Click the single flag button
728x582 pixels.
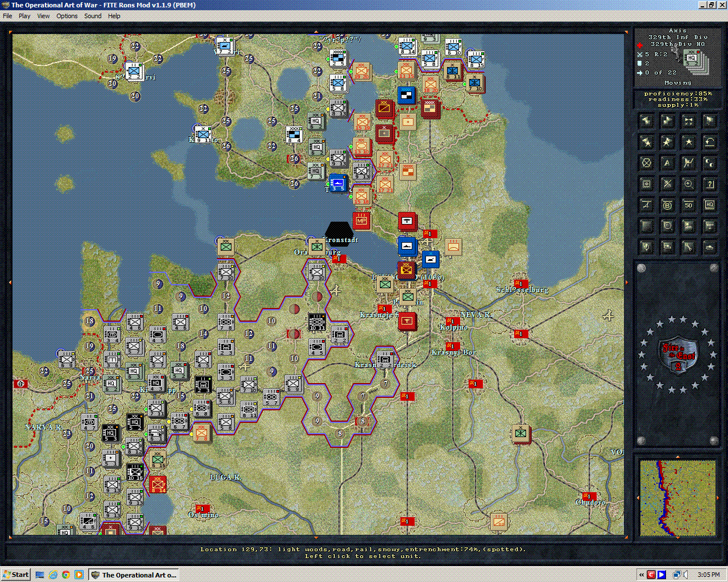coord(709,121)
